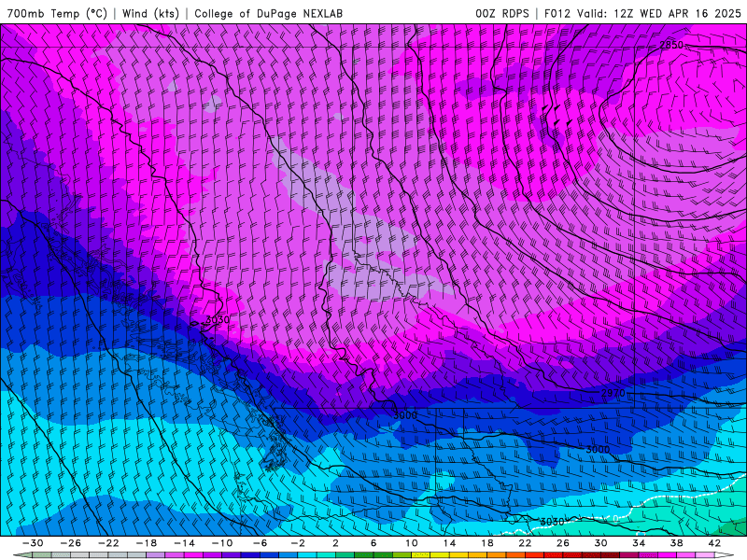Click the 3030 contour label near the dashed 0 line
Viewport: 747px width, 560px height.
point(552,522)
